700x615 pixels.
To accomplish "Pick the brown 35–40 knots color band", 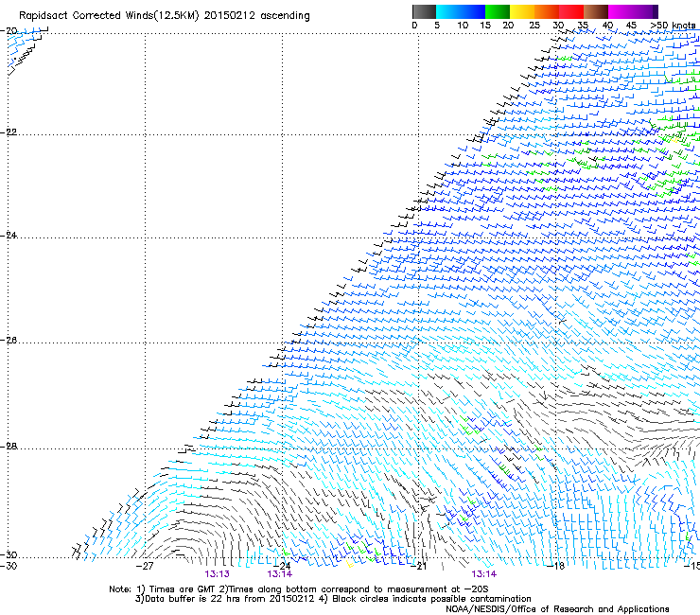I will pyautogui.click(x=596, y=11).
